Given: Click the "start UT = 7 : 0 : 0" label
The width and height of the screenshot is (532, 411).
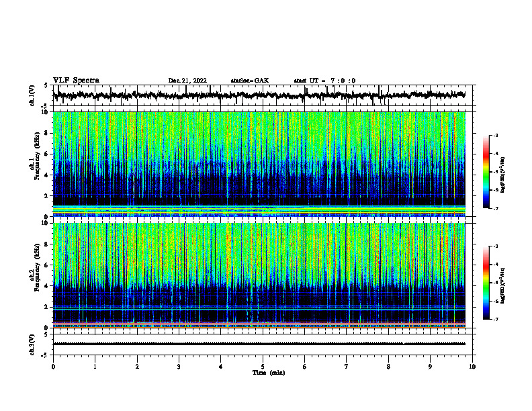Looking at the screenshot, I should (x=324, y=81).
